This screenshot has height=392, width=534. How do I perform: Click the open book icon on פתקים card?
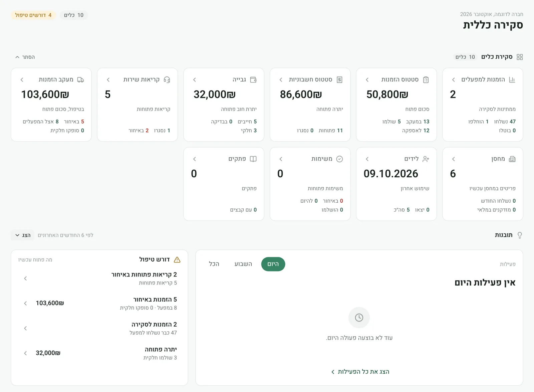[253, 159]
